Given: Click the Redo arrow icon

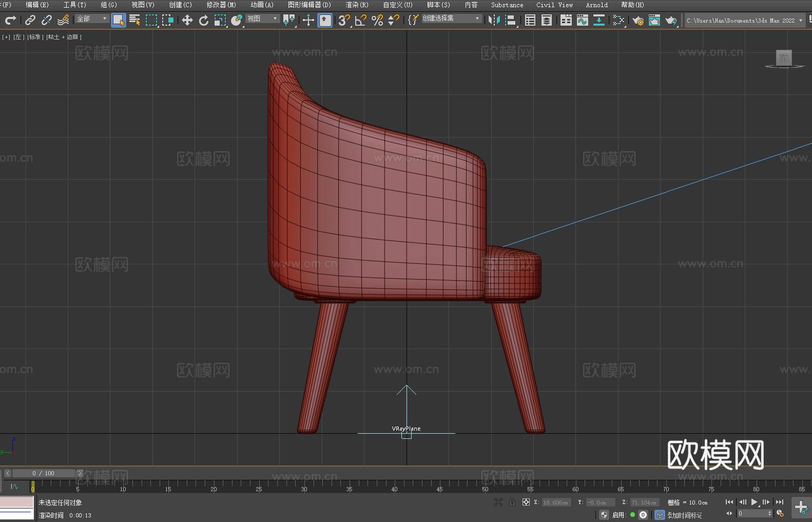Looking at the screenshot, I should (10, 20).
